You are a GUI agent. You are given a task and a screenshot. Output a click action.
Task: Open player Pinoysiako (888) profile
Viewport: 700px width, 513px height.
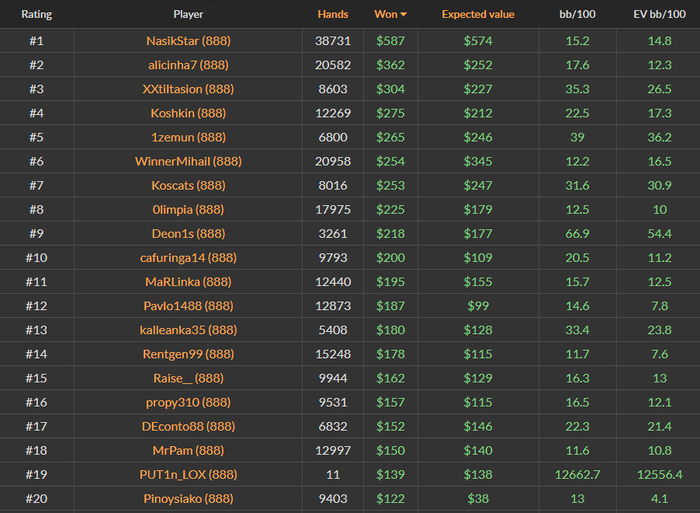coord(188,499)
